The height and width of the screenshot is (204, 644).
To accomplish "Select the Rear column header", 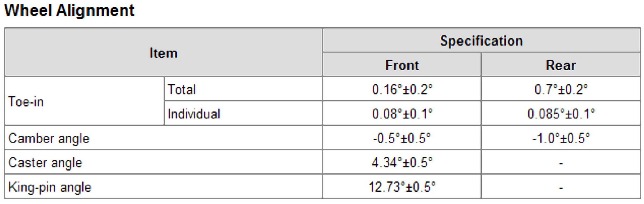I will (561, 65).
